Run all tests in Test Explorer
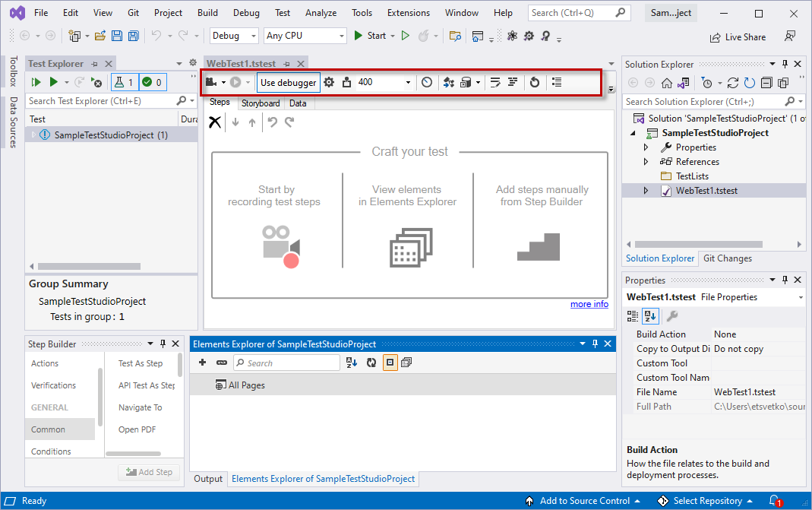812x510 pixels. [36, 82]
